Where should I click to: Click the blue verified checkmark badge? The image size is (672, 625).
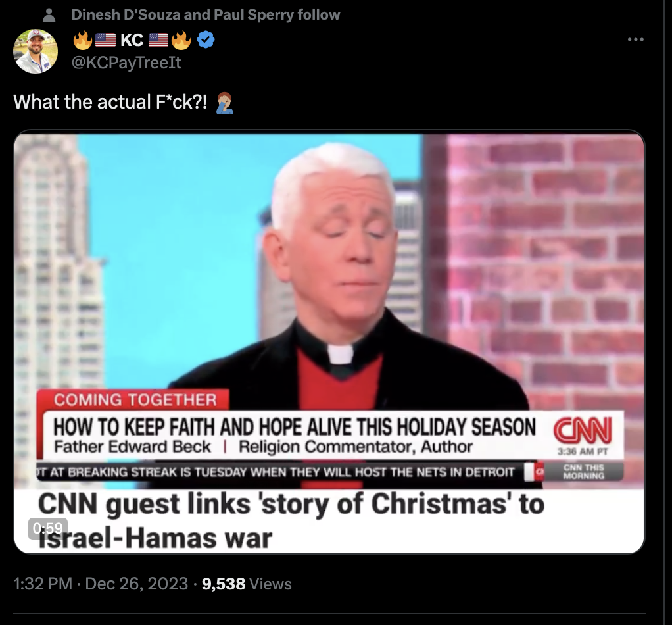(206, 40)
